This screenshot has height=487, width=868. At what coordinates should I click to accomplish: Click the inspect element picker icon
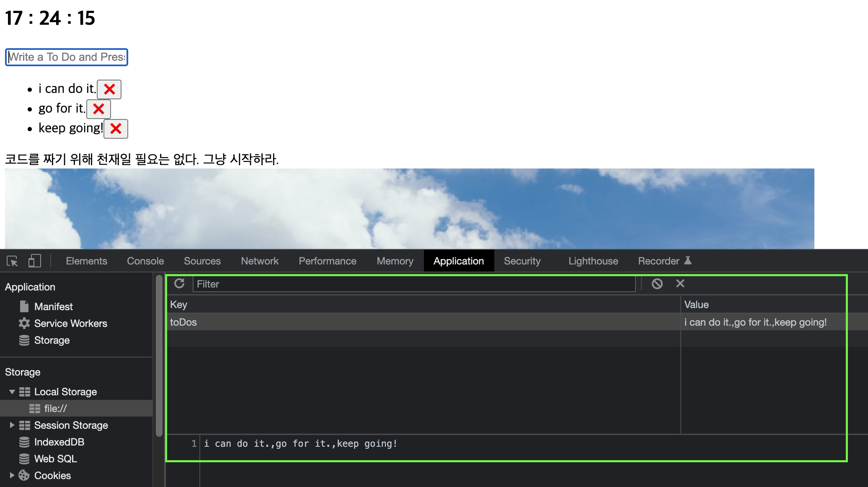(x=13, y=261)
